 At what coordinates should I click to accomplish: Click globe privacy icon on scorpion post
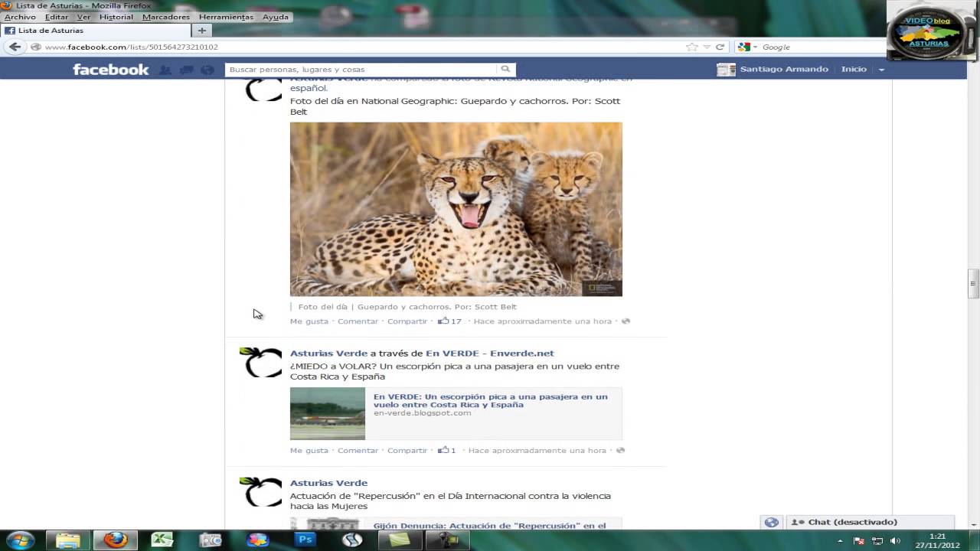(x=620, y=451)
